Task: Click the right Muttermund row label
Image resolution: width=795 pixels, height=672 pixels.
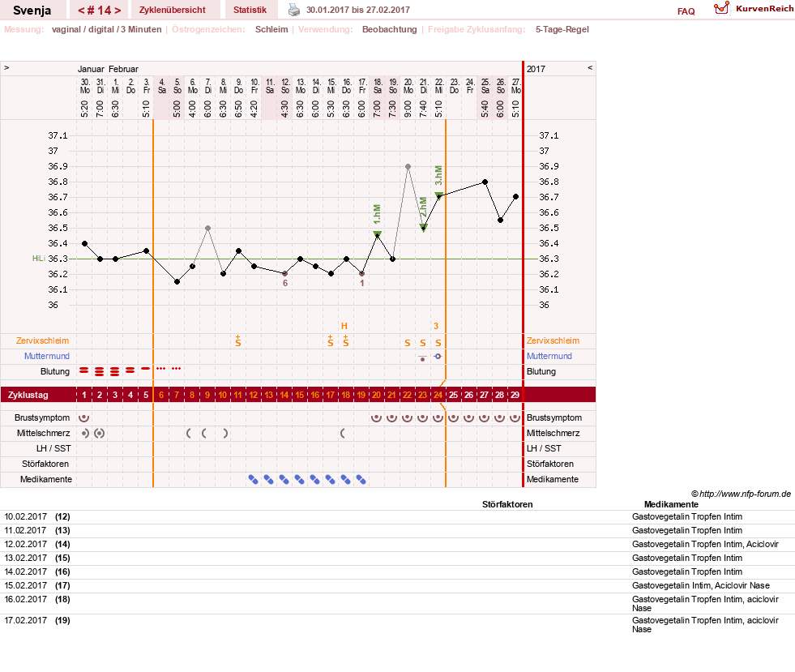Action: tap(549, 356)
